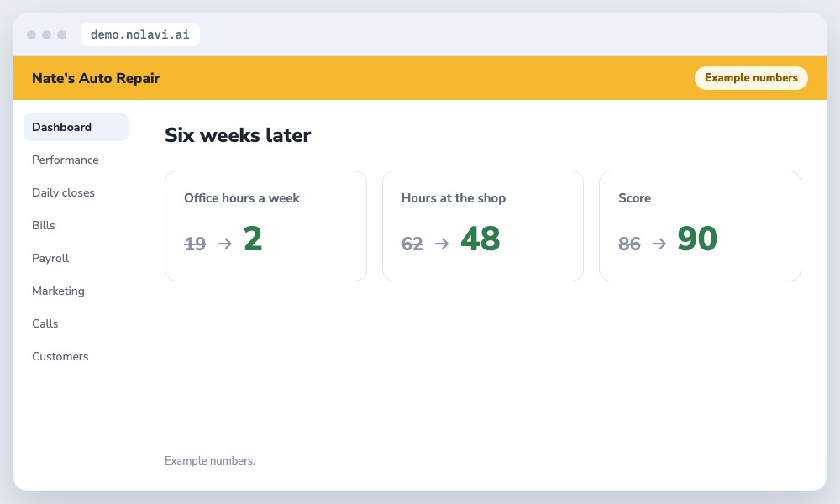Click the Example numbers. footnote
Image resolution: width=840 pixels, height=504 pixels.
point(210,460)
